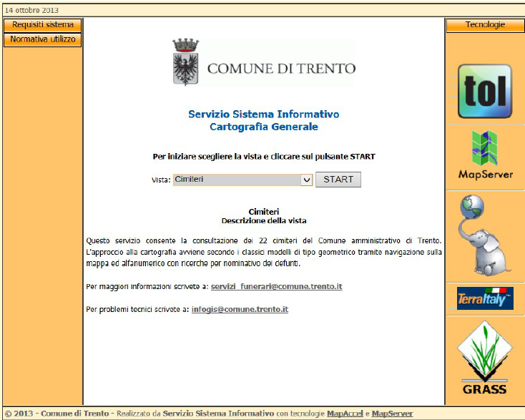This screenshot has height=420, width=525.
Task: Click the Tecnologie panel header
Action: pos(485,25)
